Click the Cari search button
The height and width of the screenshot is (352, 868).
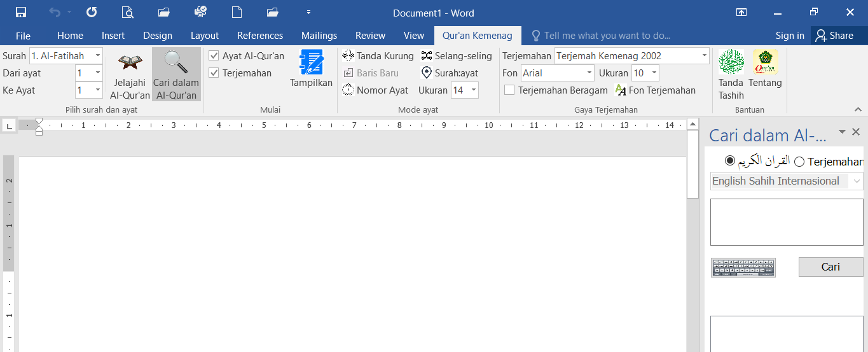830,267
